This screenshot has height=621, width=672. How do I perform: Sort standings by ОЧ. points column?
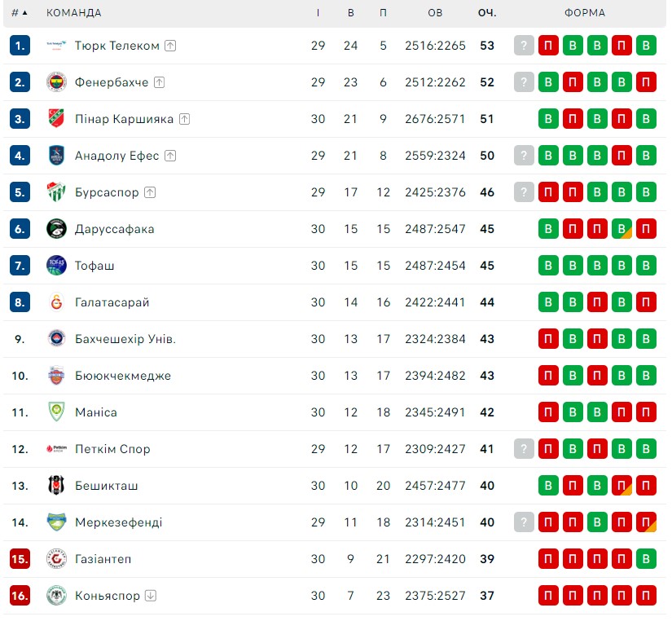(487, 13)
